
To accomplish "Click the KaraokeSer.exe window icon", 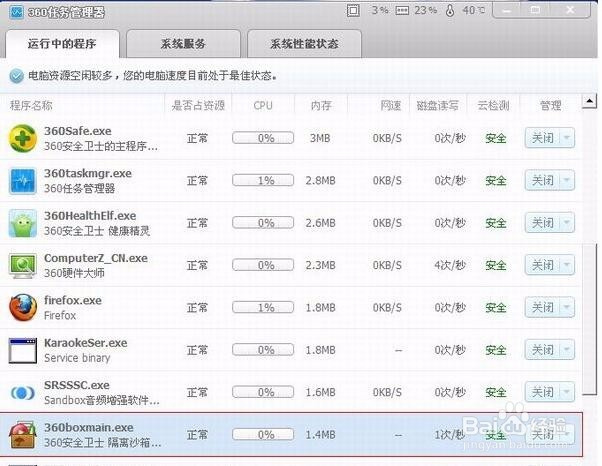I will (x=23, y=350).
